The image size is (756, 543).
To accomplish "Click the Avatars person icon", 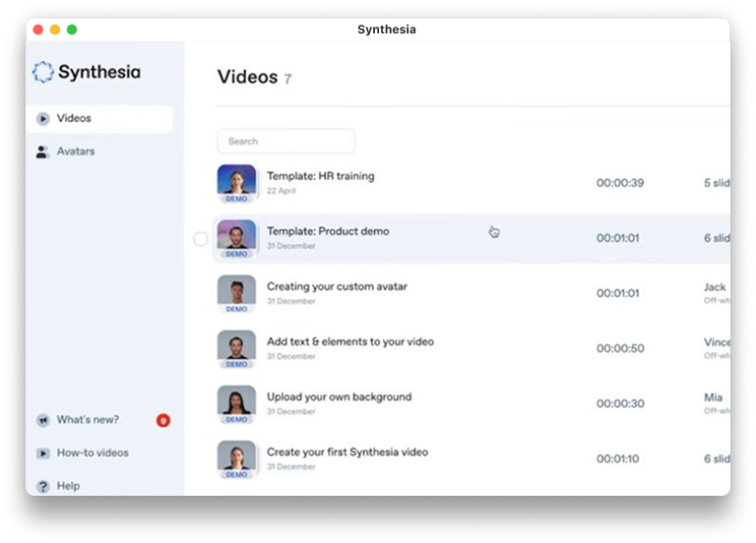I will click(42, 151).
